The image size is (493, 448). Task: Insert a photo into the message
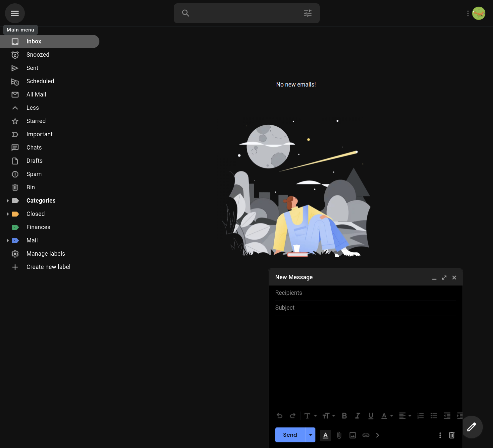coord(353,435)
